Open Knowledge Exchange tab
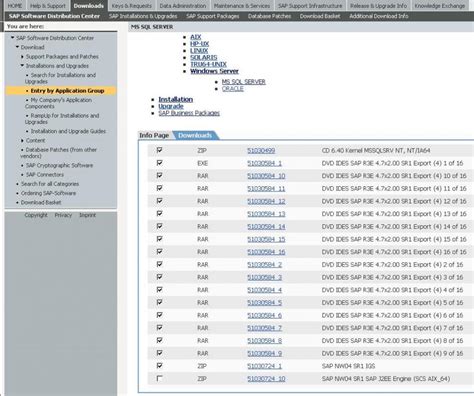Image resolution: width=474 pixels, height=396 pixels. click(x=440, y=6)
